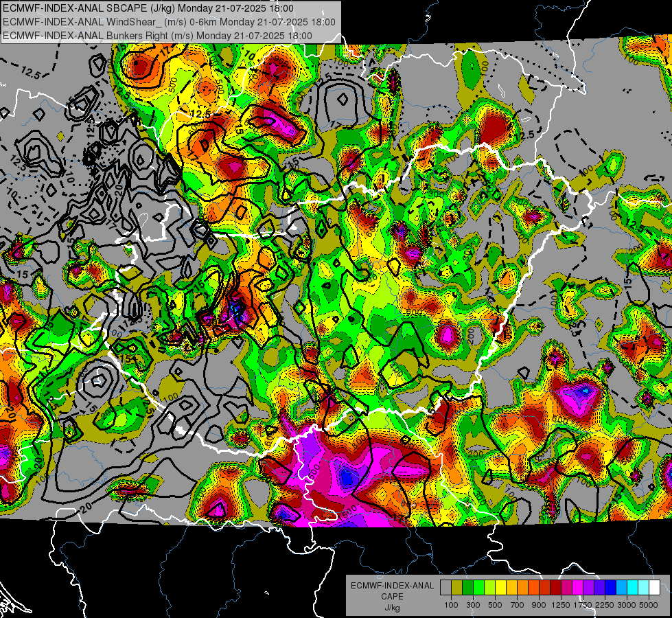Viewport: 672px width, 618px height.
Task: Click the WindShear 0-6km title line
Action: pyautogui.click(x=169, y=22)
